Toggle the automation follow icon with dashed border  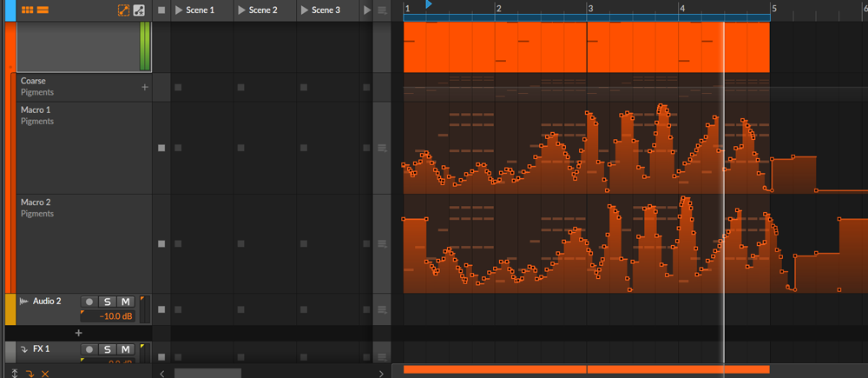point(123,10)
